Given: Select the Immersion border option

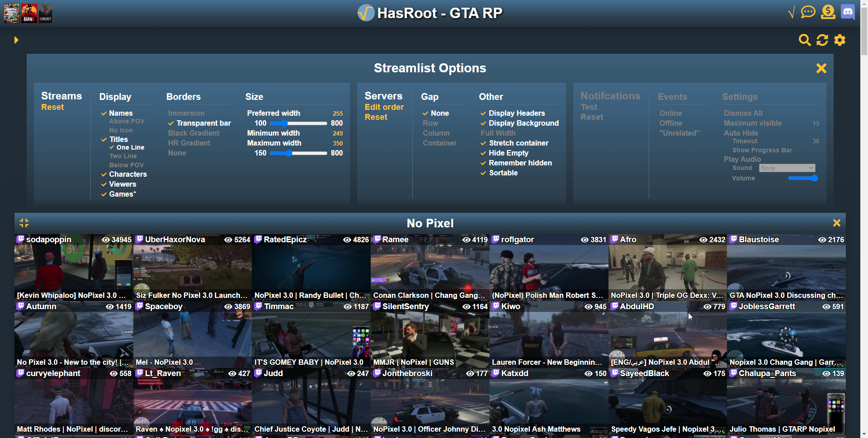Looking at the screenshot, I should 186,113.
